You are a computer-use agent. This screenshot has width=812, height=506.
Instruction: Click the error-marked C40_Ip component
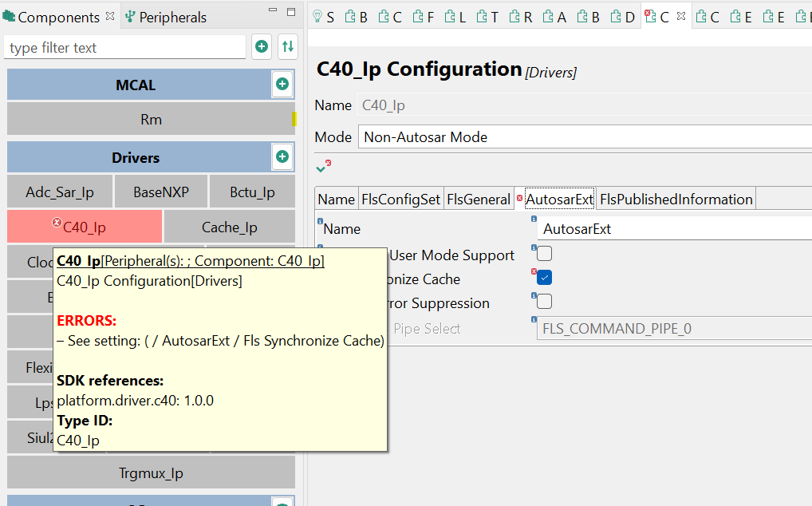[85, 227]
